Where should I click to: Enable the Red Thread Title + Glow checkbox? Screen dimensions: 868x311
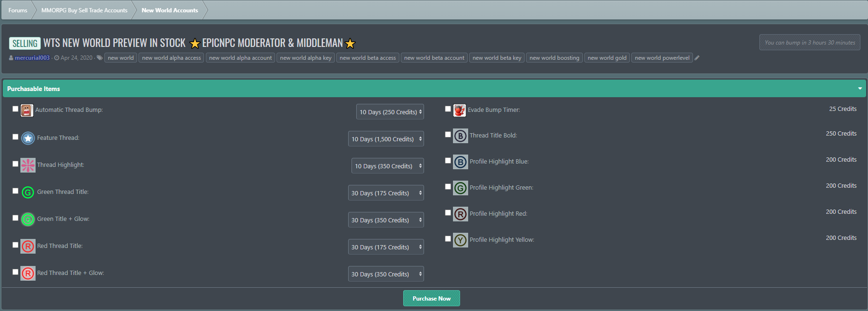[x=16, y=272]
